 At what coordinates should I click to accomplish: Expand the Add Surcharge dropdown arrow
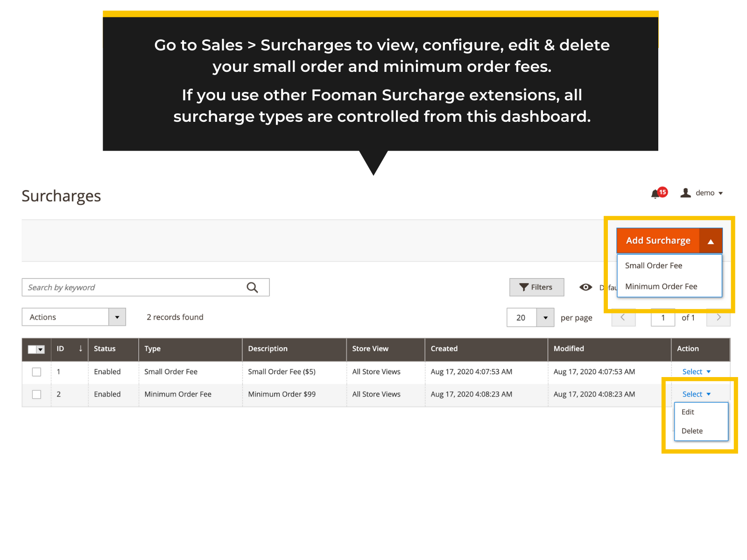click(x=711, y=240)
